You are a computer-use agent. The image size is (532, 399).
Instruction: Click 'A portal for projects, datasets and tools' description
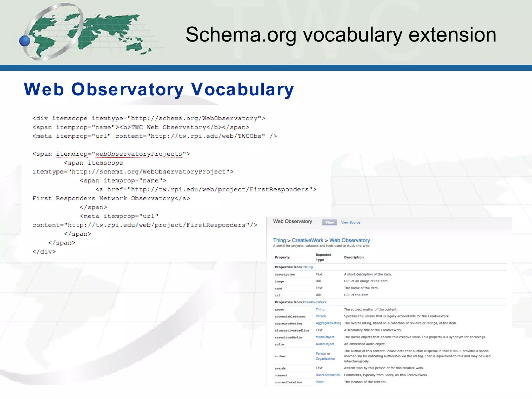coord(322,246)
